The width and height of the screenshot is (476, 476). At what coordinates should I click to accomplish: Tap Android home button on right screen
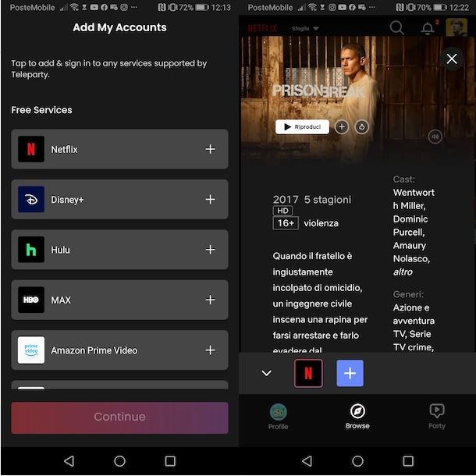[x=357, y=461]
